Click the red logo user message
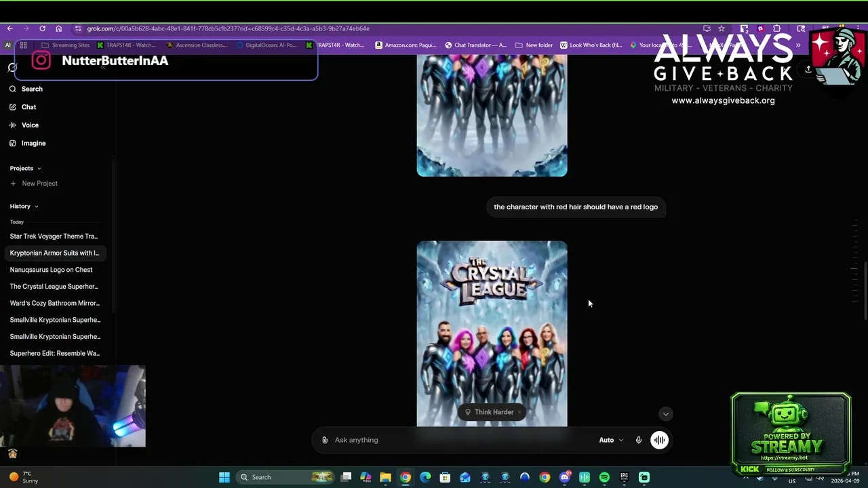 576,207
